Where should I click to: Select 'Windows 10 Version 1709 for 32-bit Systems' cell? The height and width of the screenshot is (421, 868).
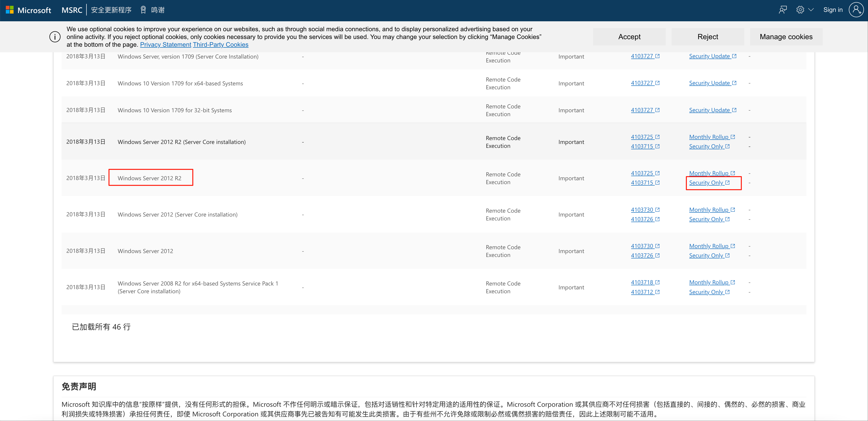tap(175, 110)
